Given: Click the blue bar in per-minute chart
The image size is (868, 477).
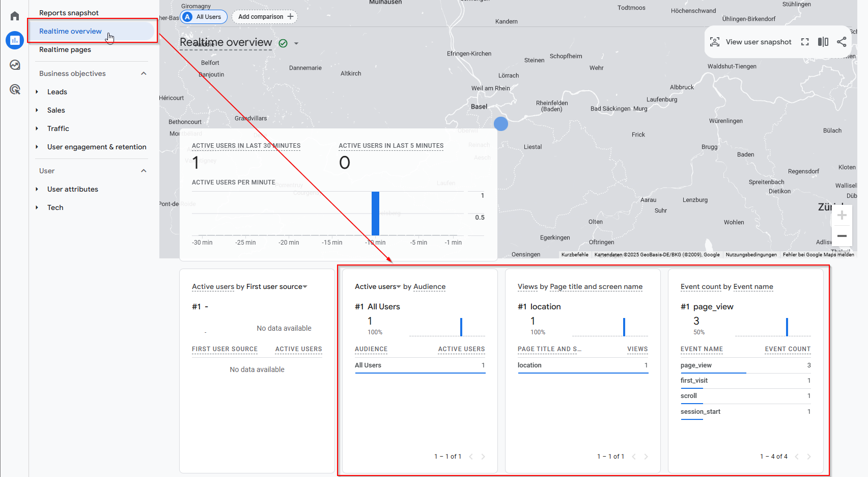Looking at the screenshot, I should tap(375, 214).
